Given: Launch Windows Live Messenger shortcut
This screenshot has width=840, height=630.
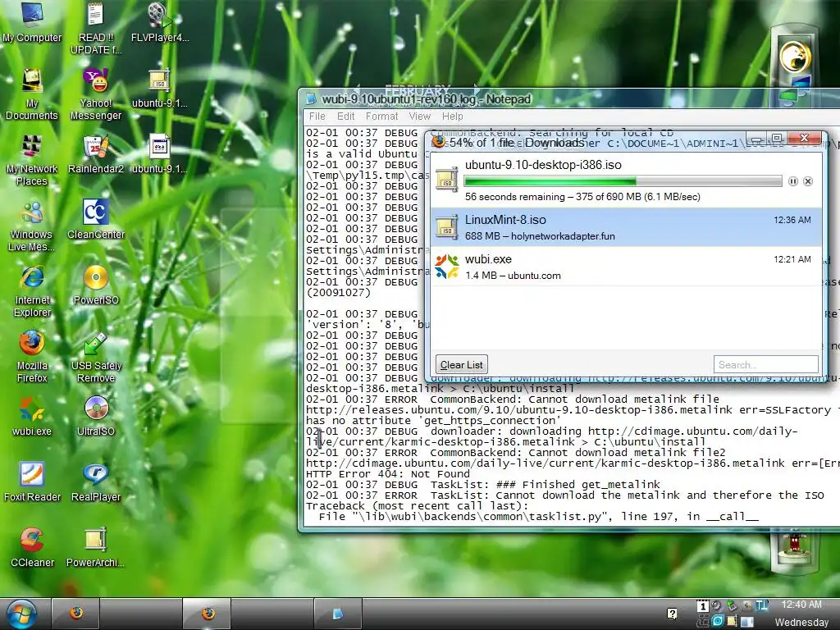Looking at the screenshot, I should pos(32,226).
